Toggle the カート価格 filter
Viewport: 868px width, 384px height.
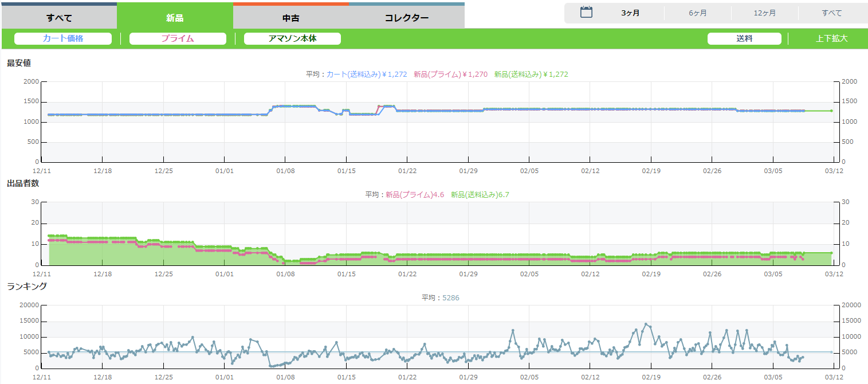tap(63, 38)
